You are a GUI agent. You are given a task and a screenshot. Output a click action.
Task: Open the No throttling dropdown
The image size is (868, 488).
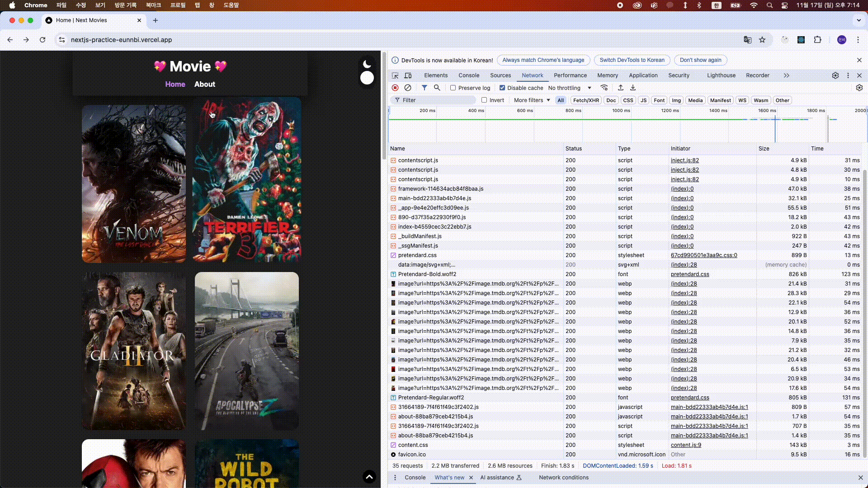coord(570,88)
